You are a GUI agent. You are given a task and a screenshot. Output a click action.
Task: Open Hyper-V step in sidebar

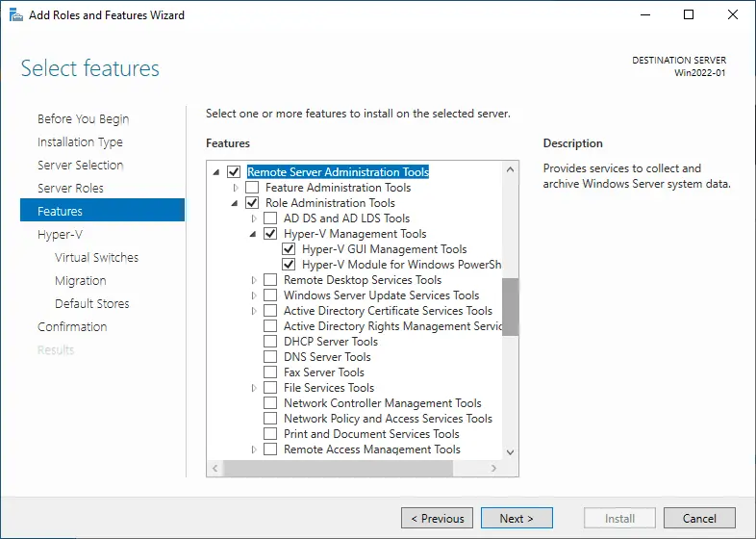pos(61,235)
